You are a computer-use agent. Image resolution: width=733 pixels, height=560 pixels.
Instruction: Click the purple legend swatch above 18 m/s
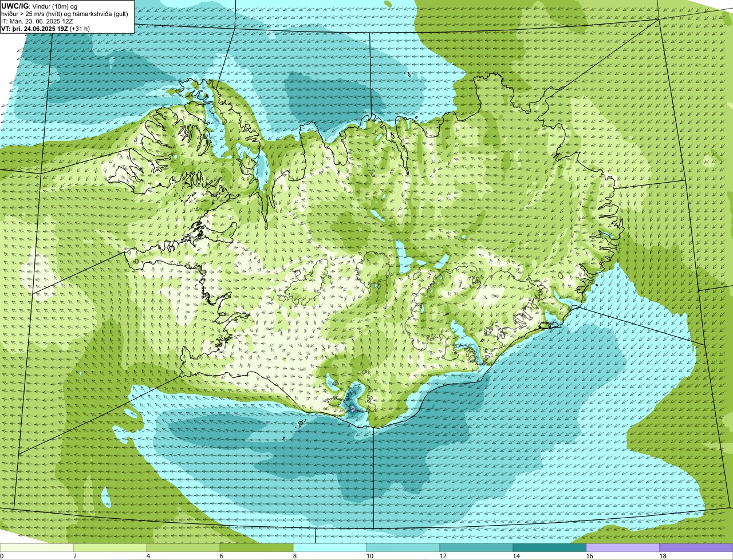(x=696, y=548)
